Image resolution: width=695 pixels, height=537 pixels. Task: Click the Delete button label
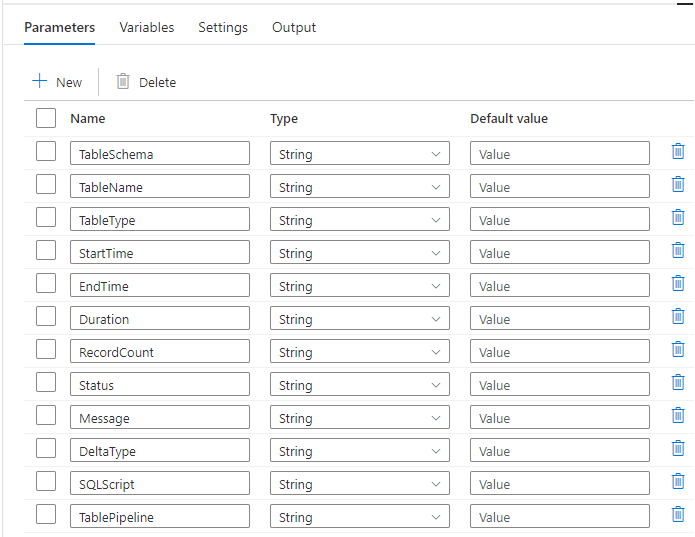[157, 82]
